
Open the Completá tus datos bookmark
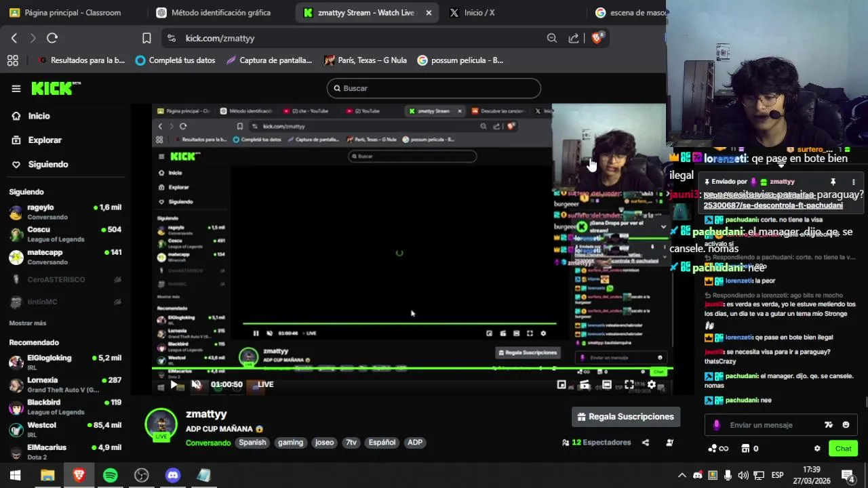click(x=175, y=60)
